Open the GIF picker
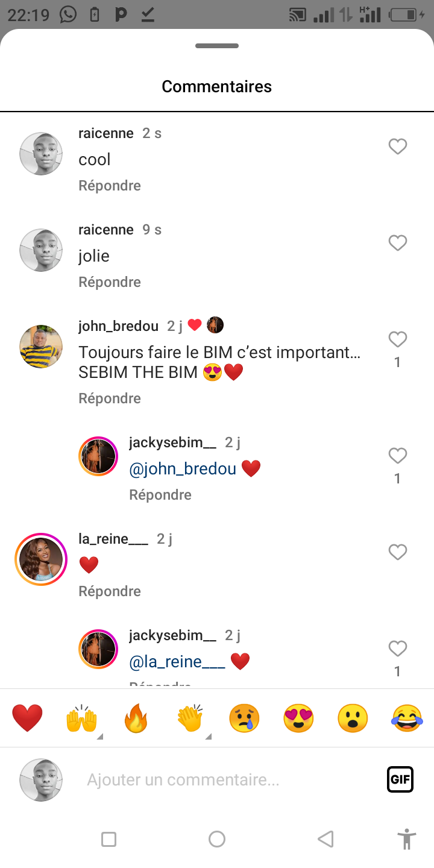This screenshot has width=434, height=868. click(400, 779)
